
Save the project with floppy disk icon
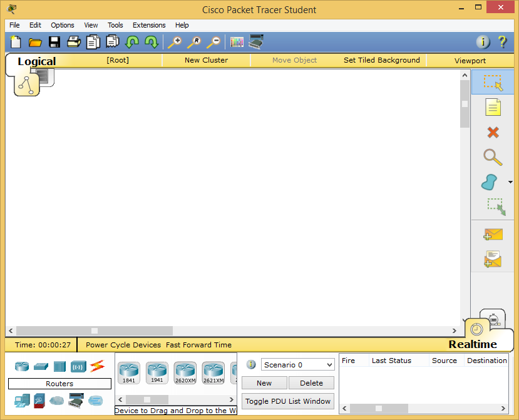(x=54, y=42)
